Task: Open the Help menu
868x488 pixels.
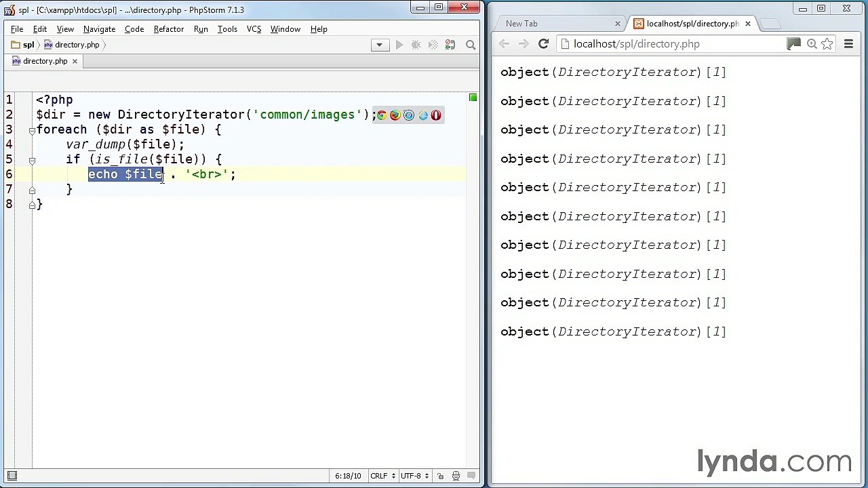Action: click(x=319, y=29)
